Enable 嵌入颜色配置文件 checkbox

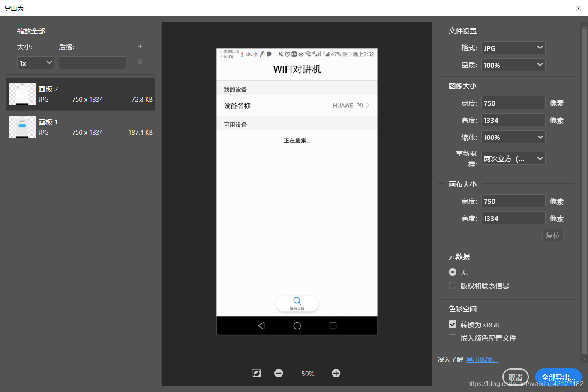pyautogui.click(x=453, y=338)
